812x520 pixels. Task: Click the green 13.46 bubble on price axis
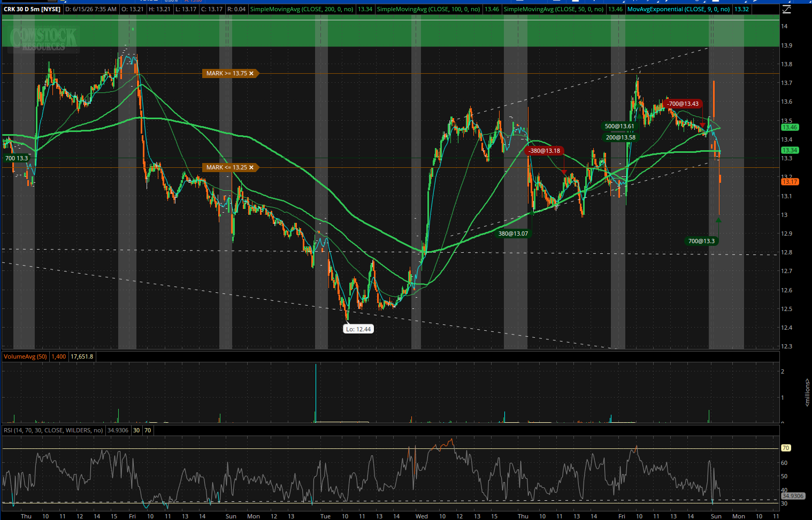pos(790,127)
